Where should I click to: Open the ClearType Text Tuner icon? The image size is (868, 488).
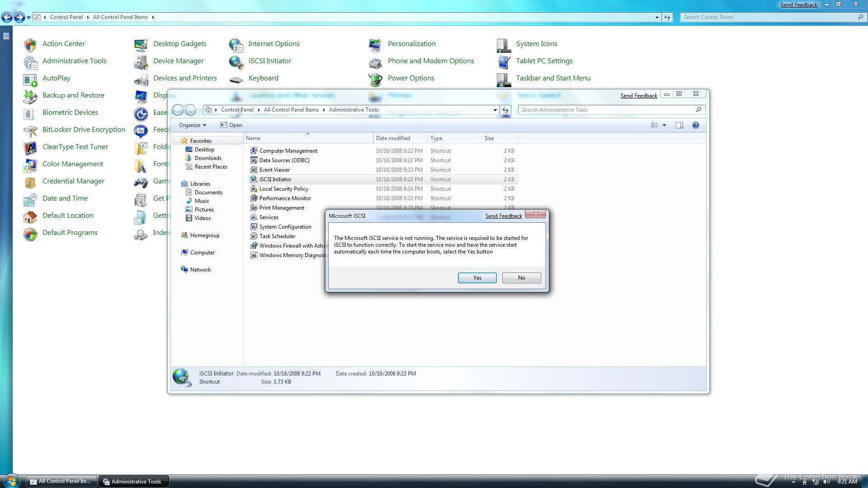tap(30, 147)
